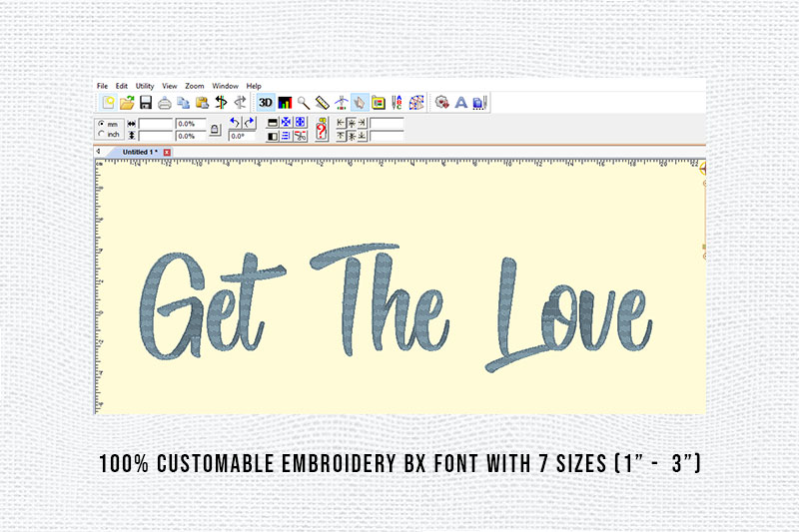799x532 pixels.
Task: Toggle the 3D view button
Action: point(266,103)
